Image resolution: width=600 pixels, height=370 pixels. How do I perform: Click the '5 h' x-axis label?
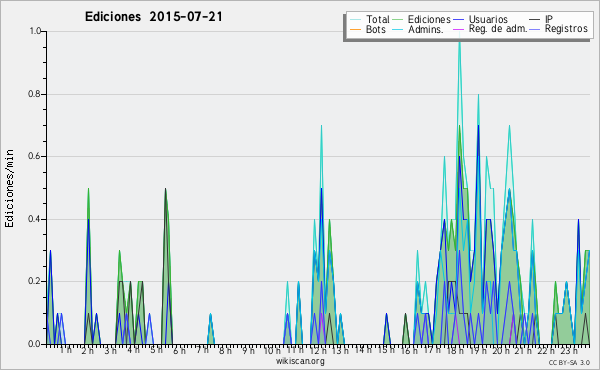(x=156, y=350)
